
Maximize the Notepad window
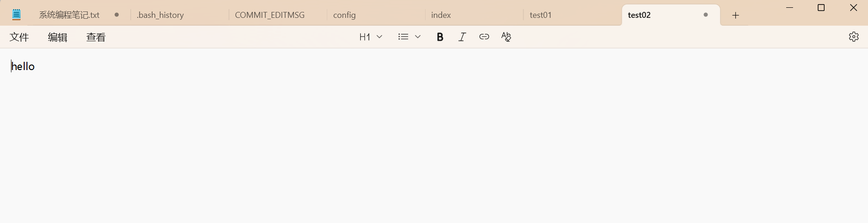[821, 8]
